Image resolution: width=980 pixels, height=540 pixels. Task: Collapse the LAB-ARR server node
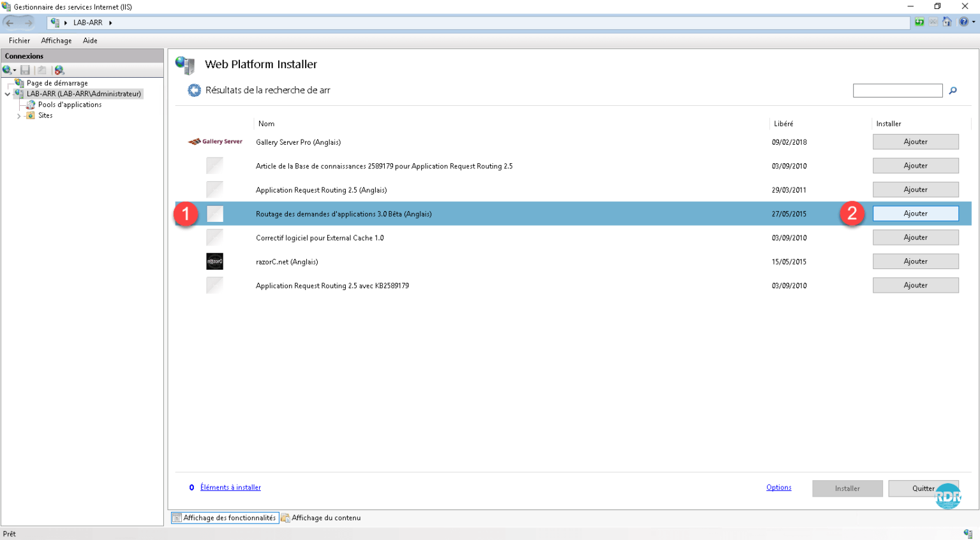point(8,94)
